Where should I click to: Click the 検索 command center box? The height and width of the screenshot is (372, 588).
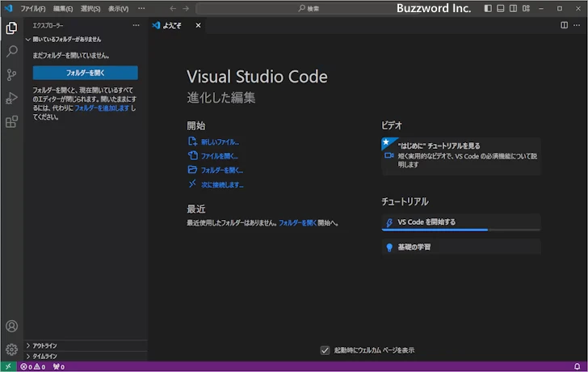click(x=308, y=8)
